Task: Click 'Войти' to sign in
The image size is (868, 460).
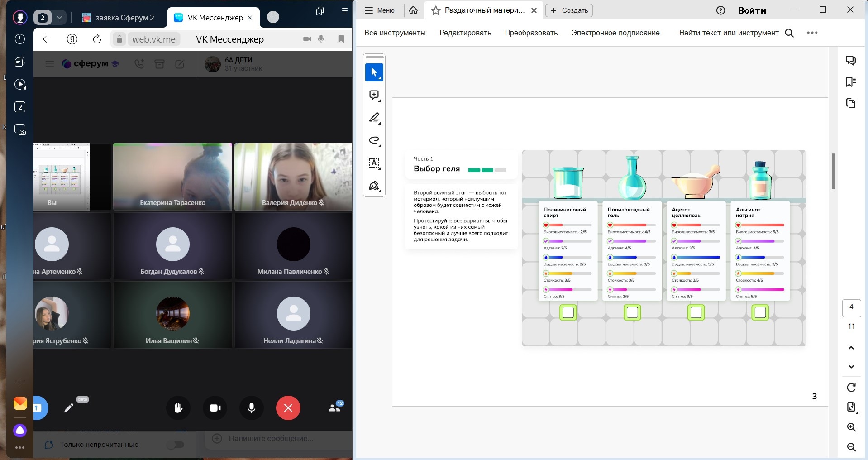Action: (x=752, y=10)
